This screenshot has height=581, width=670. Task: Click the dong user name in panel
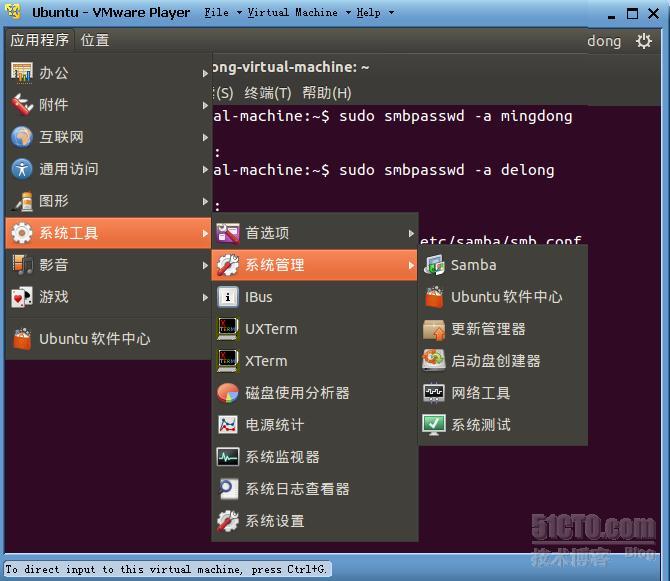pyautogui.click(x=604, y=41)
